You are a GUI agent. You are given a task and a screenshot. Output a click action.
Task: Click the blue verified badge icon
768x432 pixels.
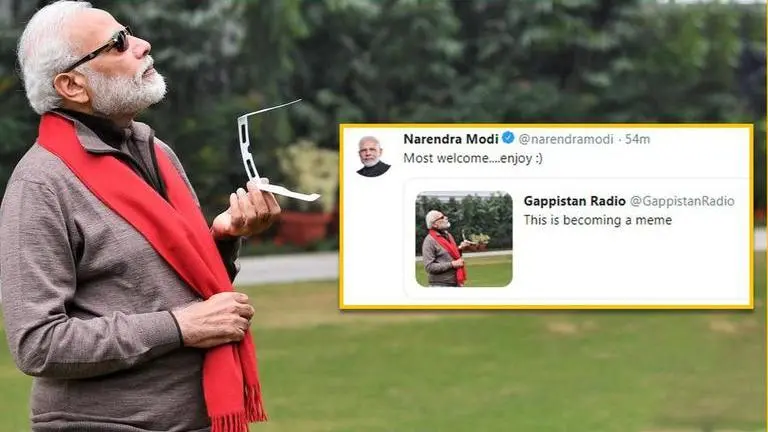508,138
